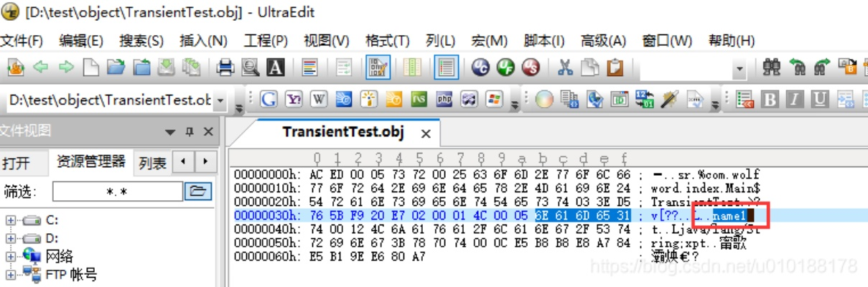Image resolution: width=868 pixels, height=287 pixels.
Task: Open the file path dropdown arrow
Action: (220, 100)
